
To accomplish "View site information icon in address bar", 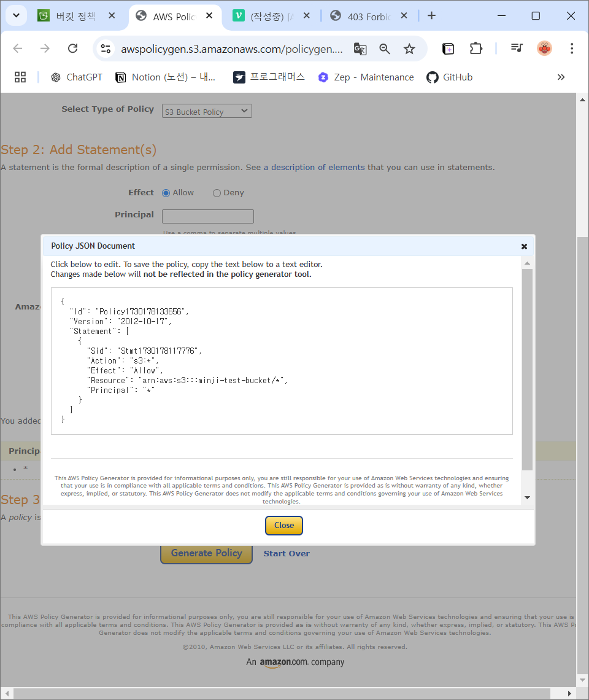I will click(106, 49).
